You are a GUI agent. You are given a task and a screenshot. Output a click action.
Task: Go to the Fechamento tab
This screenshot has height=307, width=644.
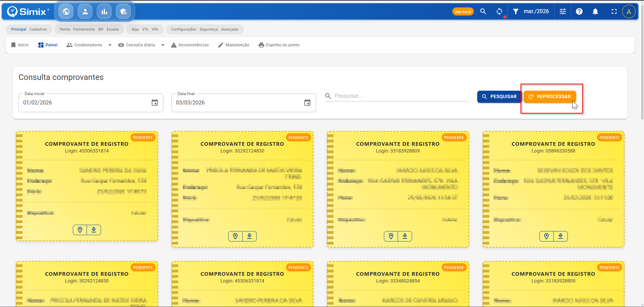(x=84, y=29)
